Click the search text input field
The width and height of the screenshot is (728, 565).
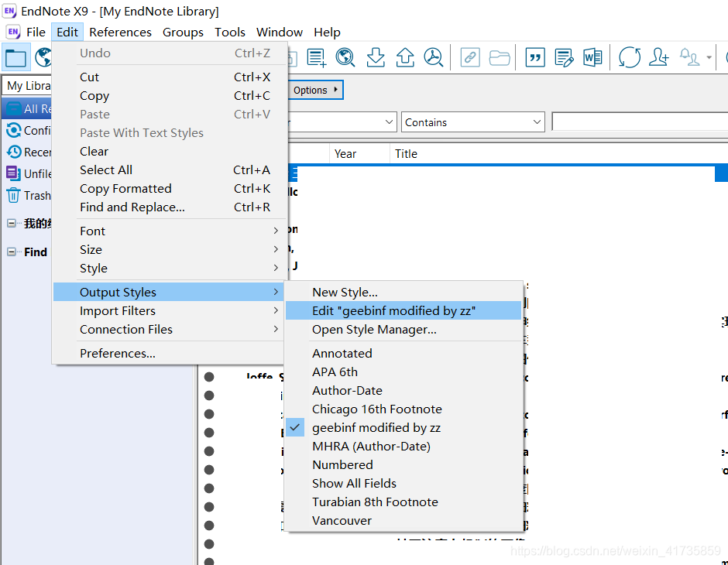tap(640, 122)
